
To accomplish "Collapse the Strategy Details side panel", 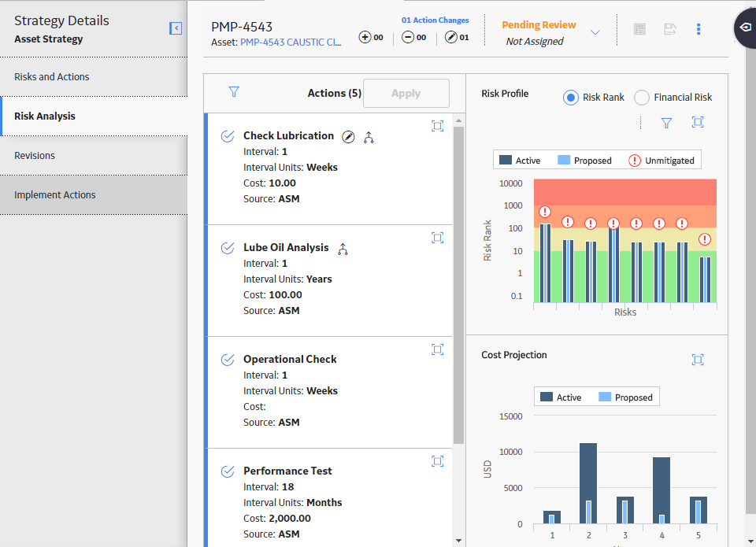I will (x=176, y=28).
